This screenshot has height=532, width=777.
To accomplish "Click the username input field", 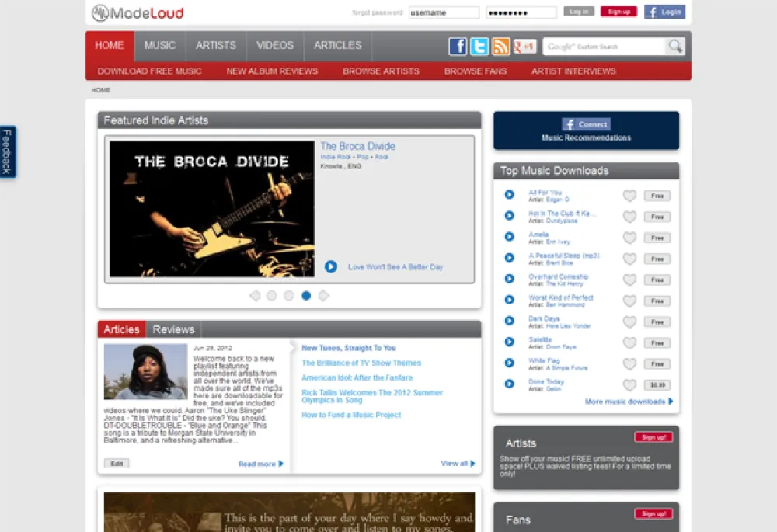I will [444, 12].
